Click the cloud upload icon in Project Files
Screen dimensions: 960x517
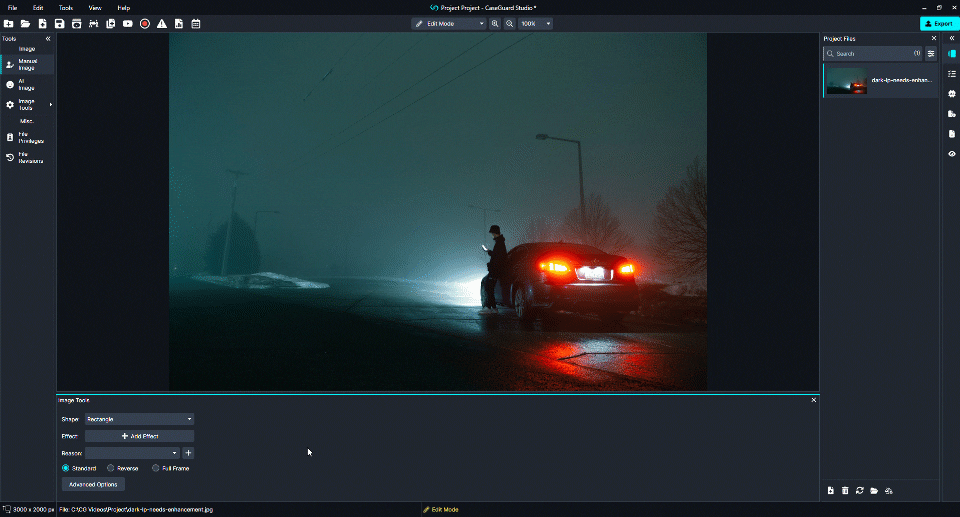[x=889, y=491]
